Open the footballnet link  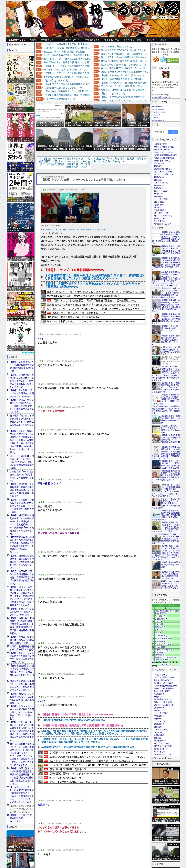[156, 115]
